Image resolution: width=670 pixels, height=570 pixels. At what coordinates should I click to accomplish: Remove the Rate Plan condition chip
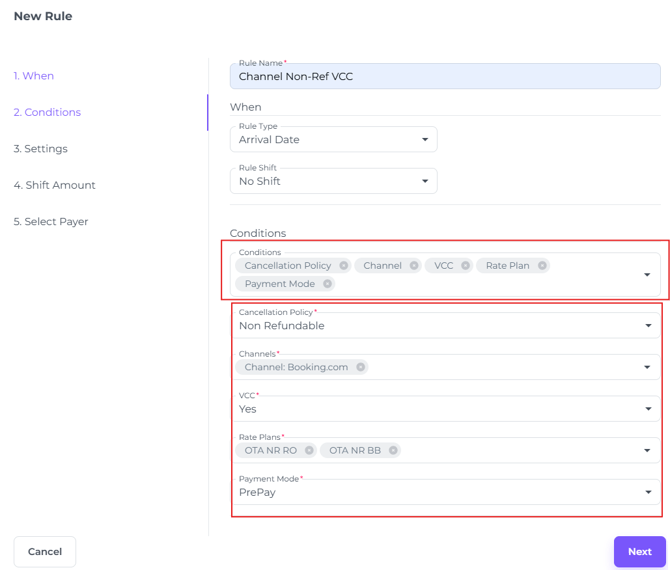(x=542, y=266)
